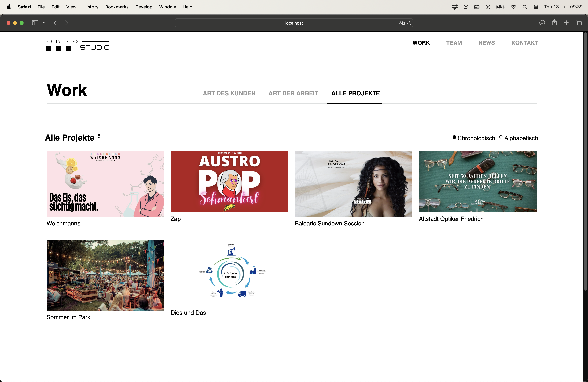Image resolution: width=588 pixels, height=382 pixels.
Task: Open Spotlight search
Action: pyautogui.click(x=525, y=7)
